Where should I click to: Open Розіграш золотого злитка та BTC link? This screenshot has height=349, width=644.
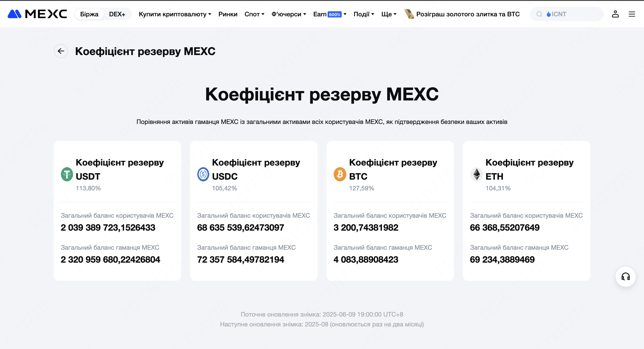[x=468, y=14]
